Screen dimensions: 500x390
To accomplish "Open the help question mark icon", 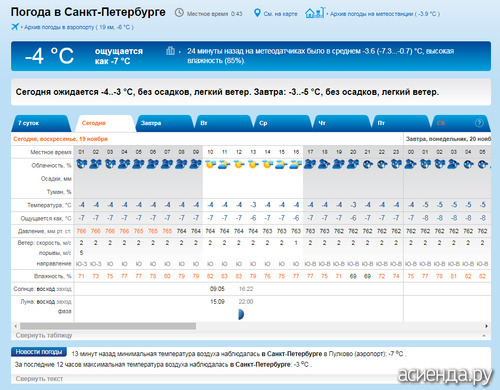I will pos(479,123).
